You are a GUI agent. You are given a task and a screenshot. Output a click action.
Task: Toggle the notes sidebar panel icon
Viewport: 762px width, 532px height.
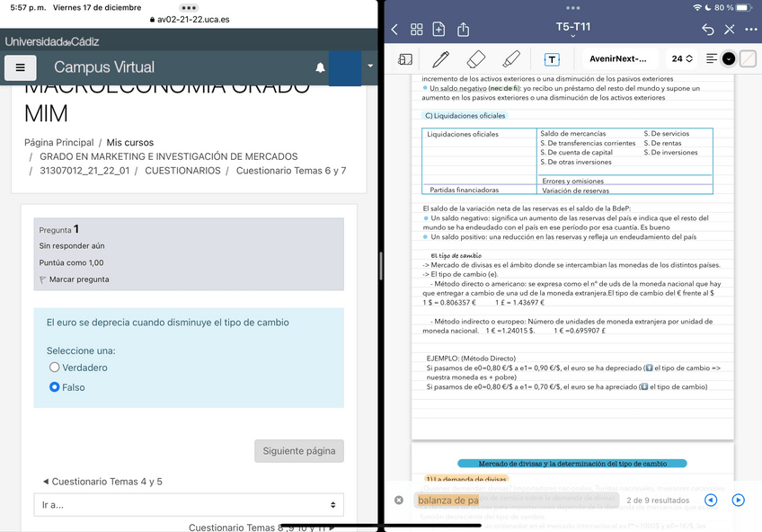pos(404,59)
